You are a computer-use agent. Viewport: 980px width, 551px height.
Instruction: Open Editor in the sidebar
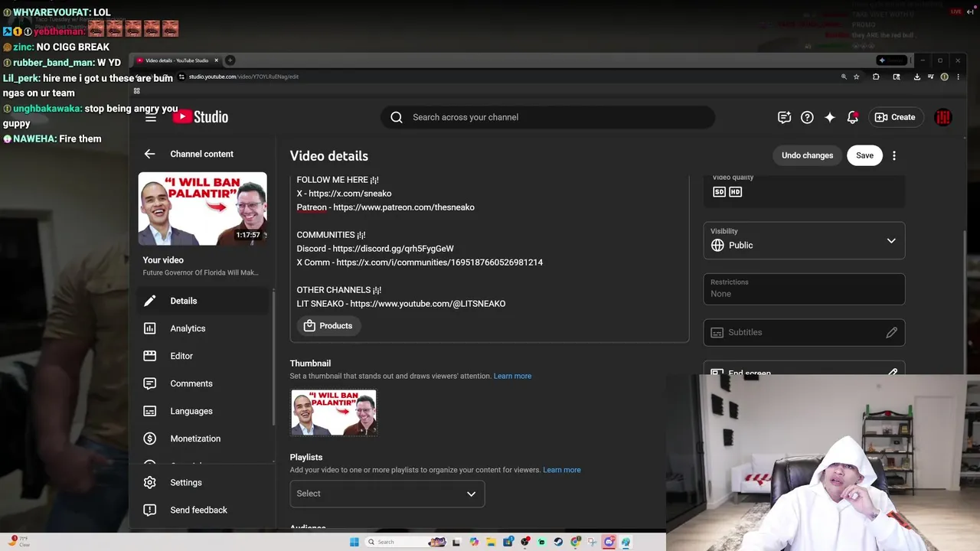click(x=204, y=356)
